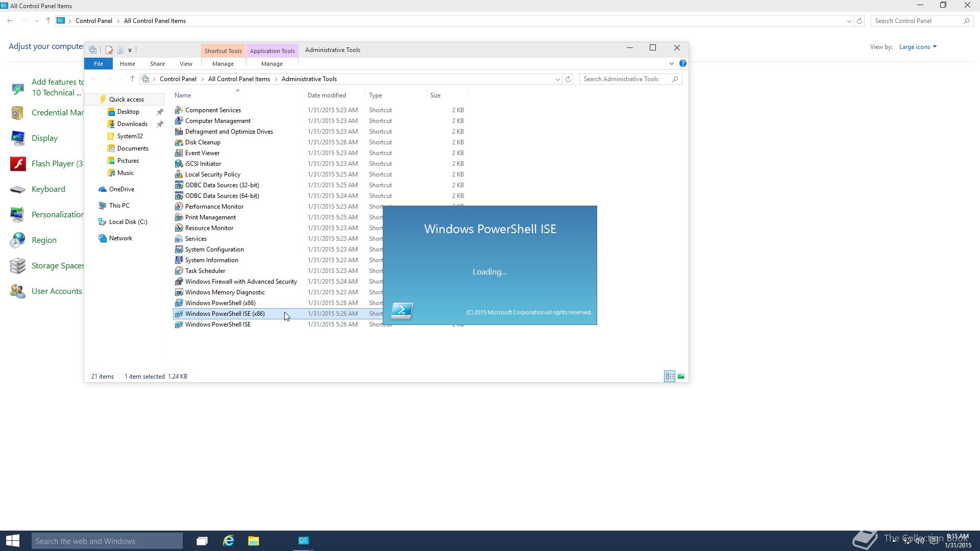Image resolution: width=980 pixels, height=551 pixels.
Task: Click the Properties quick access toolbar icon
Action: point(109,50)
